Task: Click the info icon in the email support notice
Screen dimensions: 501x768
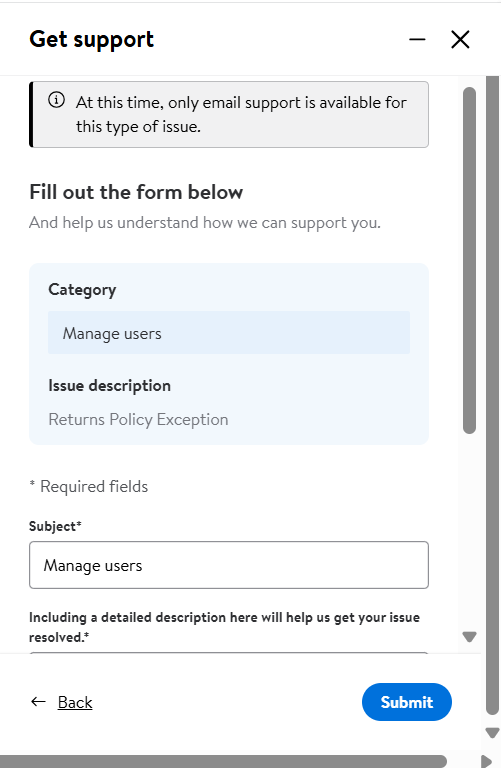Action: pyautogui.click(x=56, y=100)
